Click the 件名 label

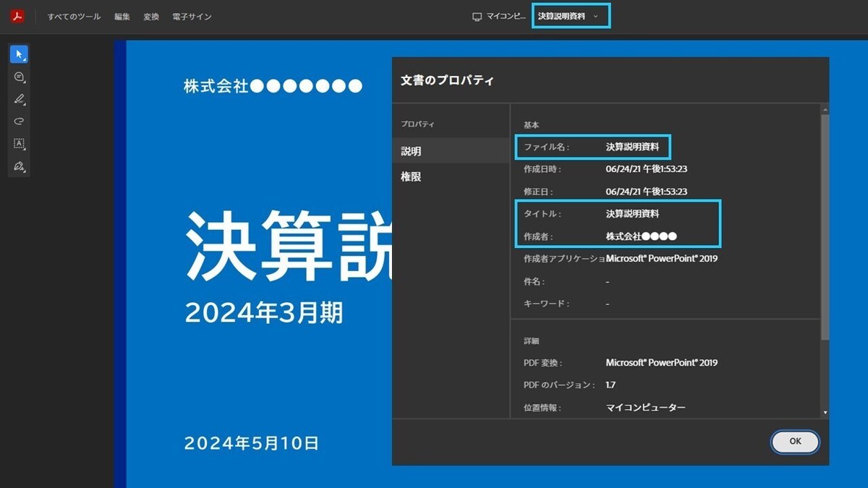pyautogui.click(x=534, y=281)
